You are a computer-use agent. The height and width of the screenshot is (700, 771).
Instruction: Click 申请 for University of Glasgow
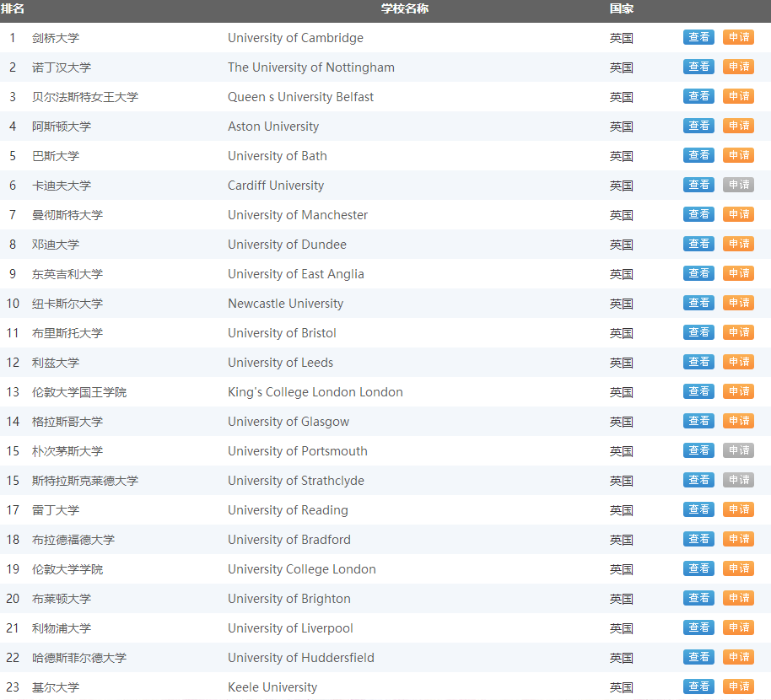tap(739, 421)
